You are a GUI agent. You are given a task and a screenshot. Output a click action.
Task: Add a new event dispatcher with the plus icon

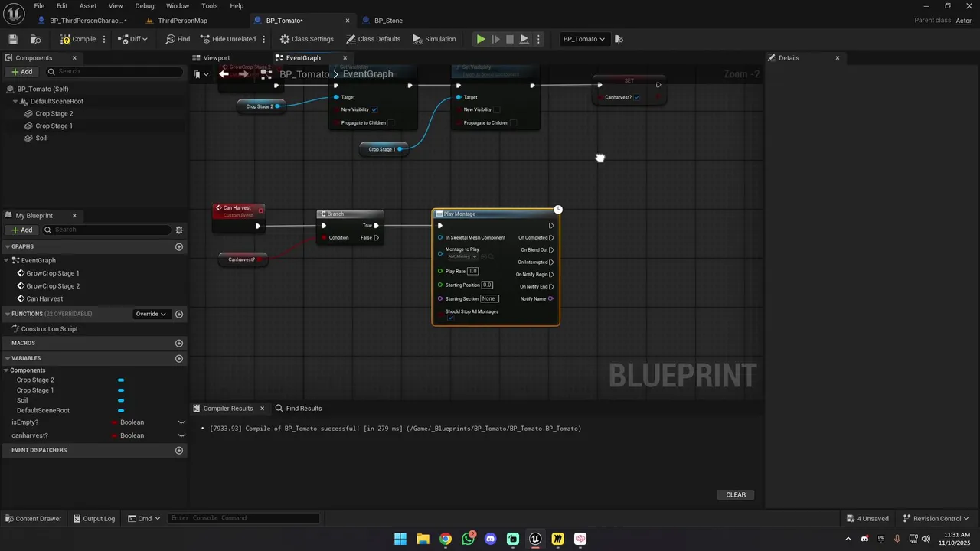[179, 450]
